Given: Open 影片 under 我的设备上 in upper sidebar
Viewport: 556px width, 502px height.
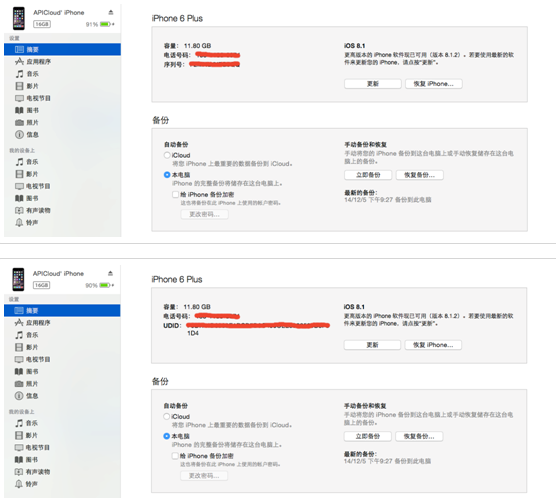Looking at the screenshot, I should point(27,174).
